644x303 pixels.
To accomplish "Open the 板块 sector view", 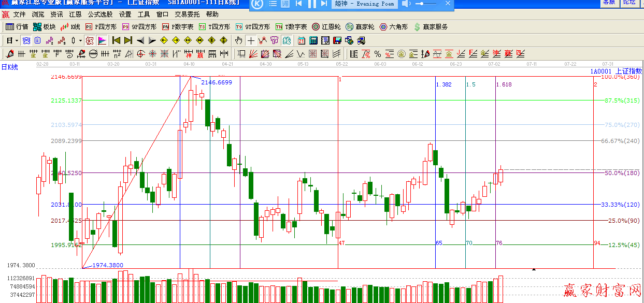I will pos(44,26).
